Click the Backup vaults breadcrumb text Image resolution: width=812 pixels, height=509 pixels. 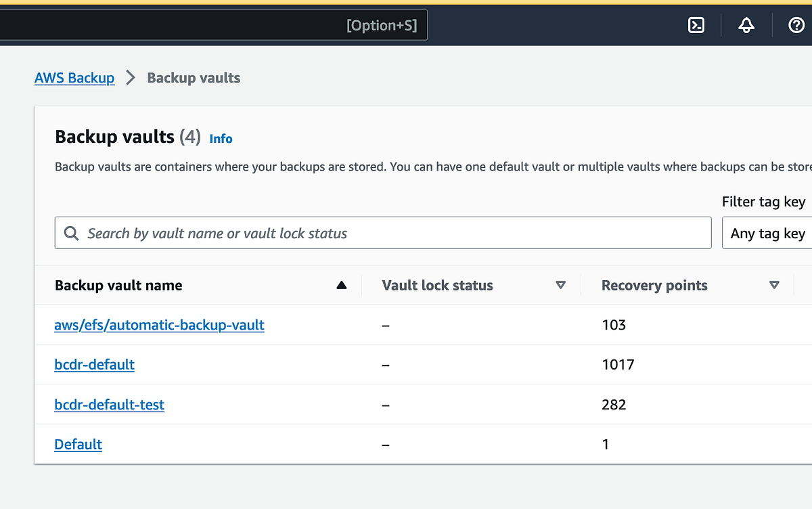coord(194,78)
